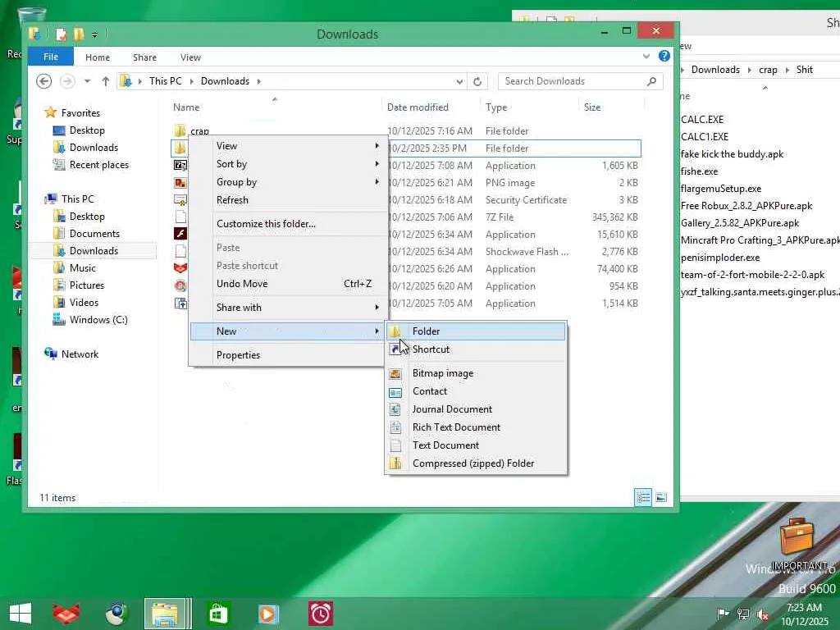Go up one folder level with the Up arrow
This screenshot has width=840, height=630.
pyautogui.click(x=106, y=81)
